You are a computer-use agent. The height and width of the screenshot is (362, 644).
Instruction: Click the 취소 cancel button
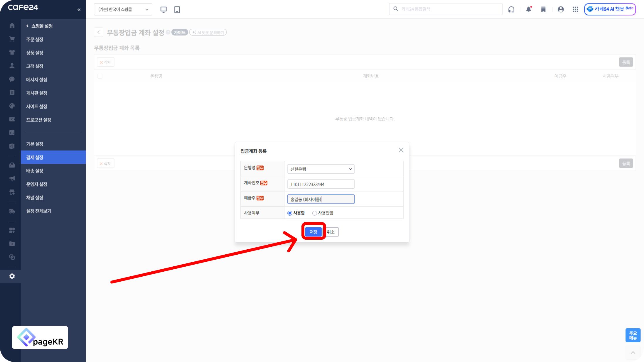click(331, 232)
